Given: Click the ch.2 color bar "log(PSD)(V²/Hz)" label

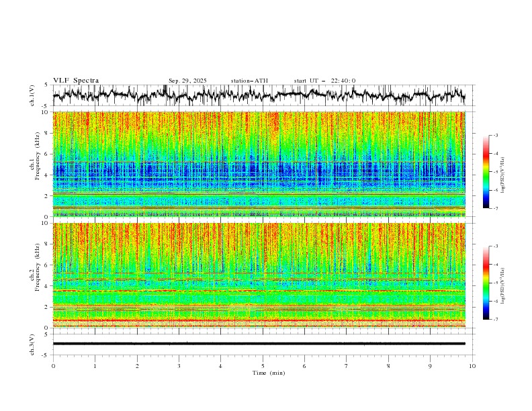Looking at the screenshot, I should point(502,285).
